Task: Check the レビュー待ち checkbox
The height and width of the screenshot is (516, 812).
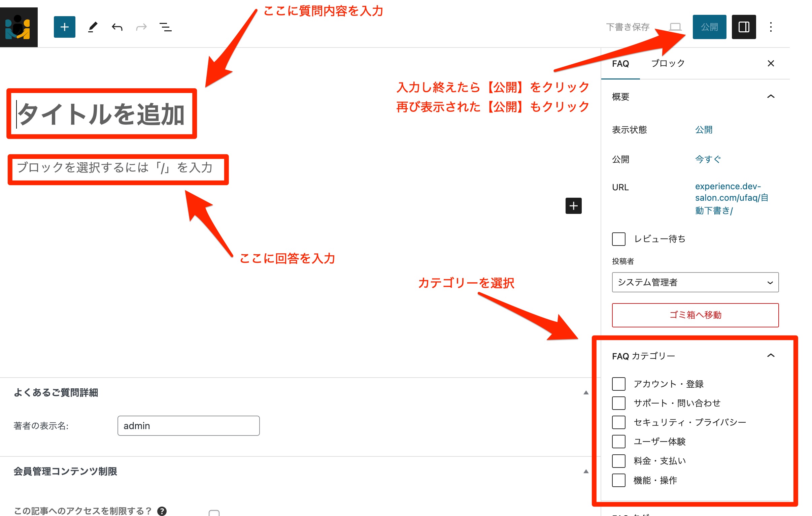Action: [618, 239]
